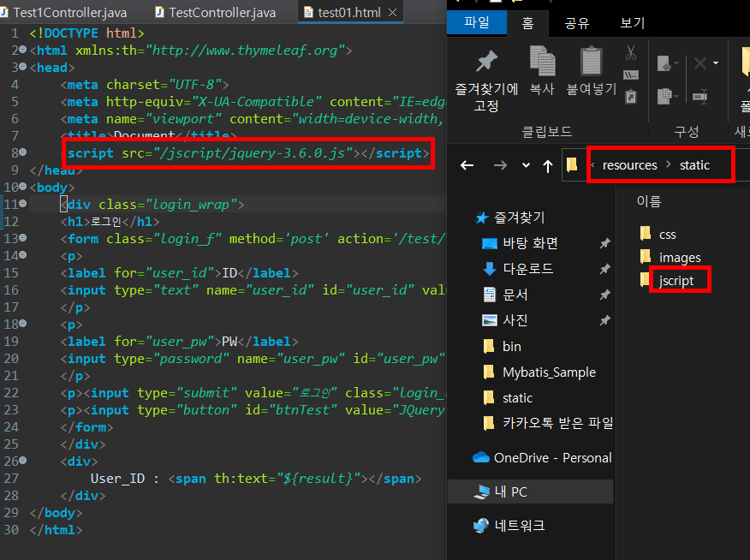Expand the chevron after resources
The width and height of the screenshot is (750, 560).
point(668,164)
